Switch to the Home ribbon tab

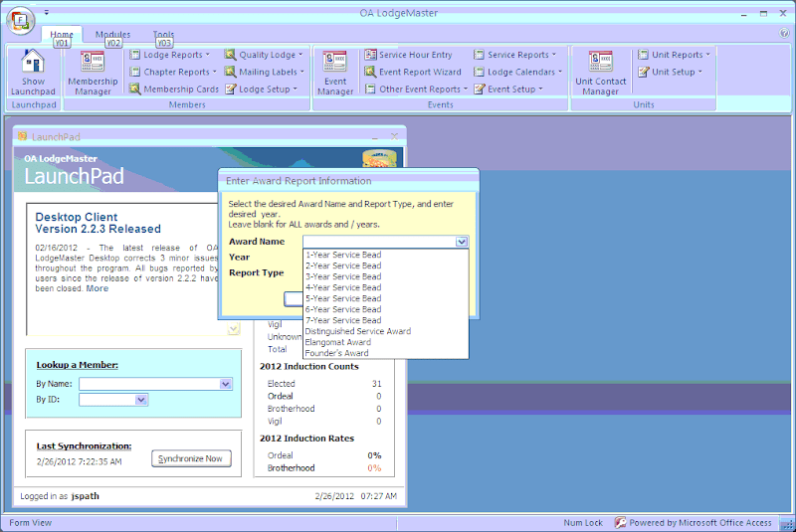point(62,35)
